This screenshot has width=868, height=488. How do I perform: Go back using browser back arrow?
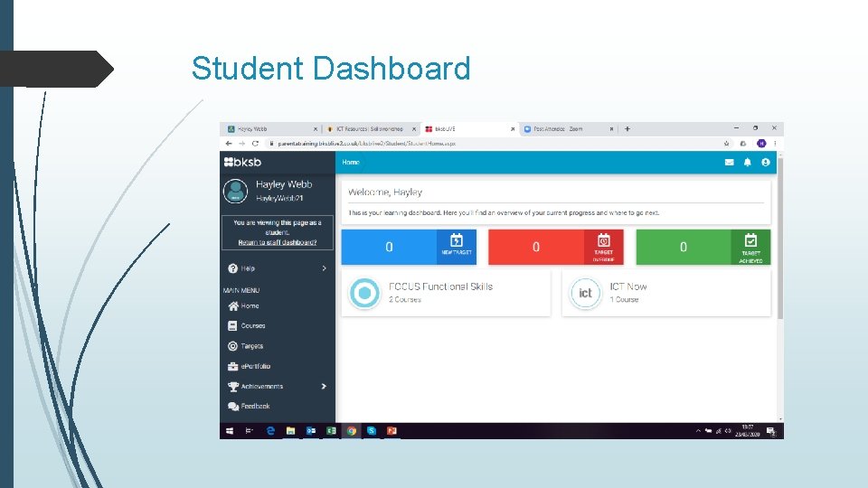click(x=229, y=144)
